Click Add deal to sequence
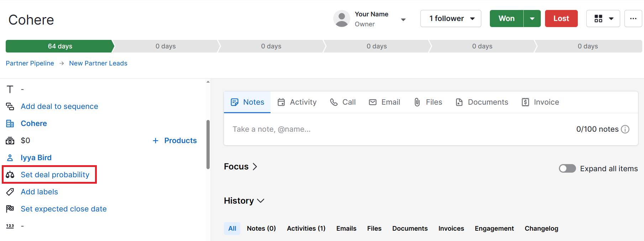The width and height of the screenshot is (644, 241). tap(59, 106)
